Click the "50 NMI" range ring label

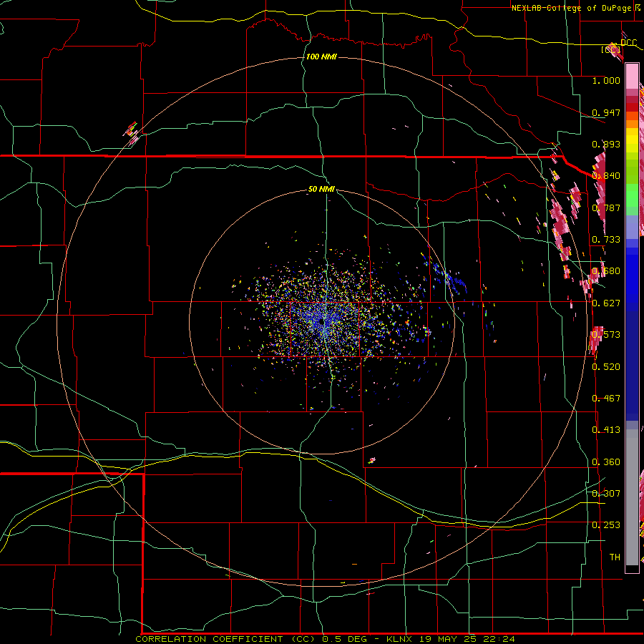pyautogui.click(x=321, y=190)
